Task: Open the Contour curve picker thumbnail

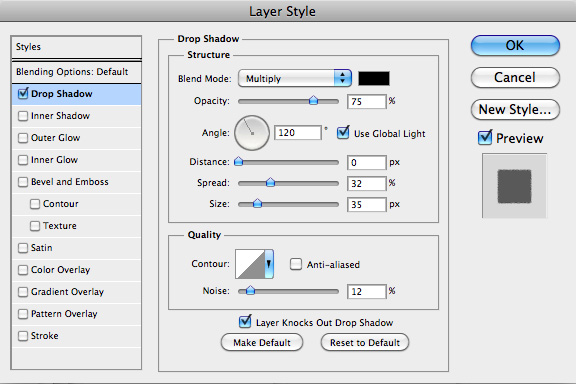Action: pyautogui.click(x=250, y=264)
